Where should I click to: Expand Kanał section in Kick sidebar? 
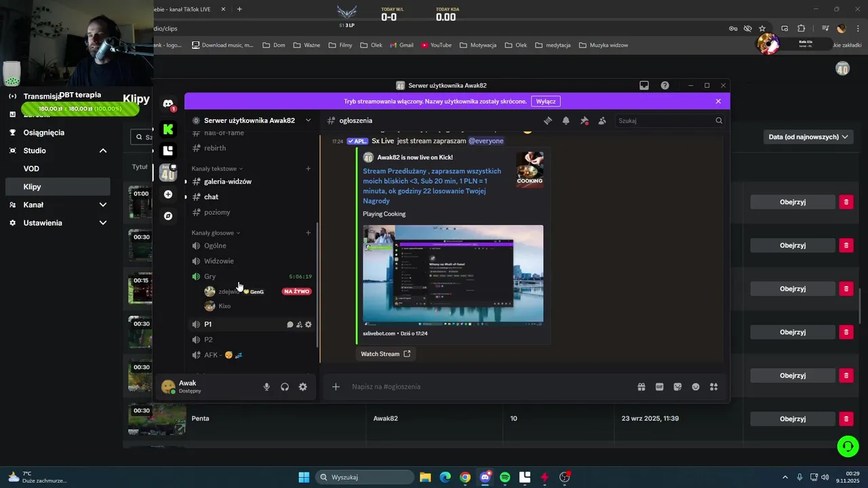tap(103, 205)
